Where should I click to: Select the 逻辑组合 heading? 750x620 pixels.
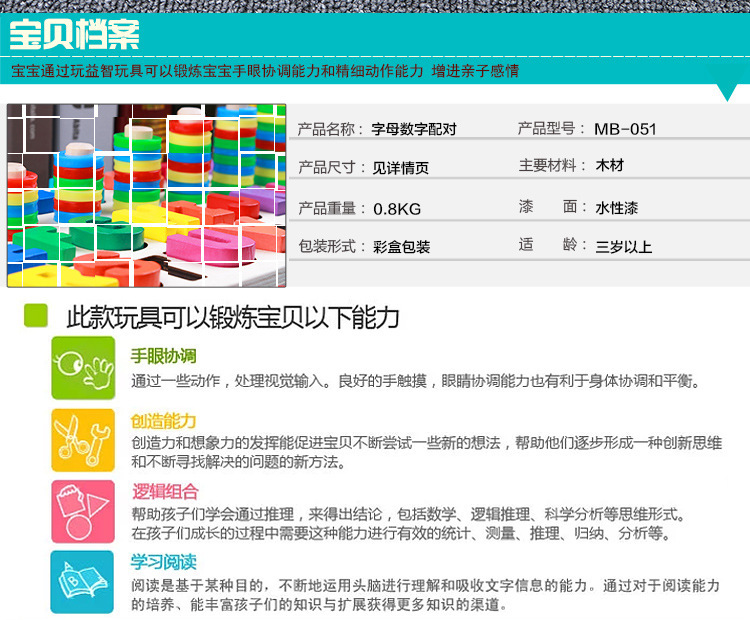point(165,492)
